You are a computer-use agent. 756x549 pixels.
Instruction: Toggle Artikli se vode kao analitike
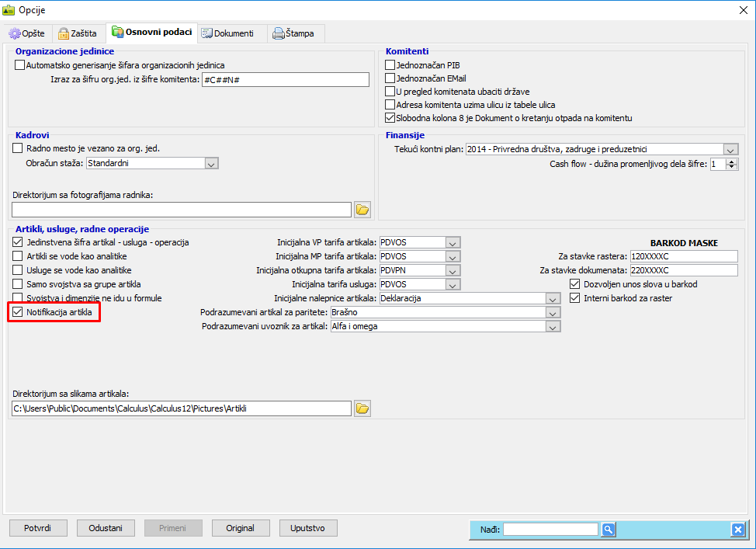[19, 256]
